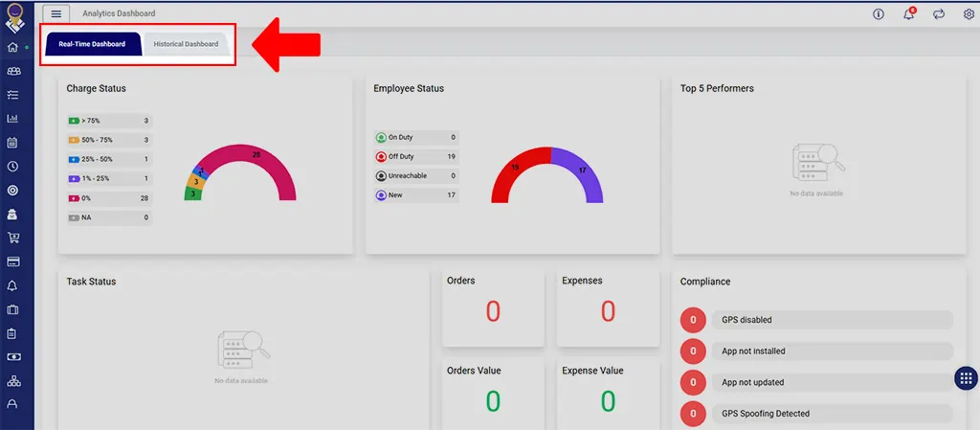The width and height of the screenshot is (980, 430).
Task: Click the '25% - 50%' charge legend item
Action: click(x=109, y=159)
